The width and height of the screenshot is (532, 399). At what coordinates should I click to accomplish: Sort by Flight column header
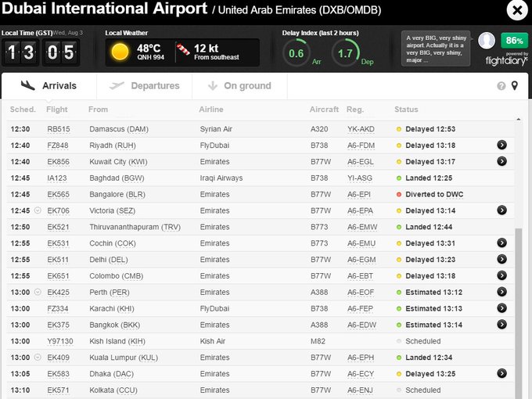tap(56, 110)
